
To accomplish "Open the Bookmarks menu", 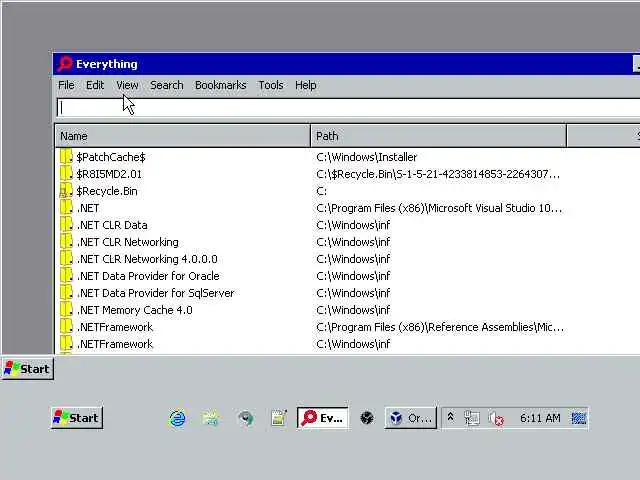I will click(221, 85).
